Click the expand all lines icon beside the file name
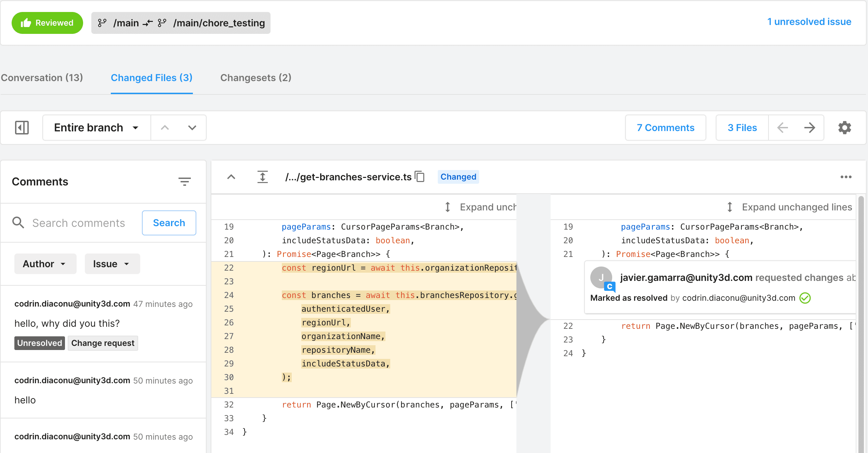 (263, 177)
